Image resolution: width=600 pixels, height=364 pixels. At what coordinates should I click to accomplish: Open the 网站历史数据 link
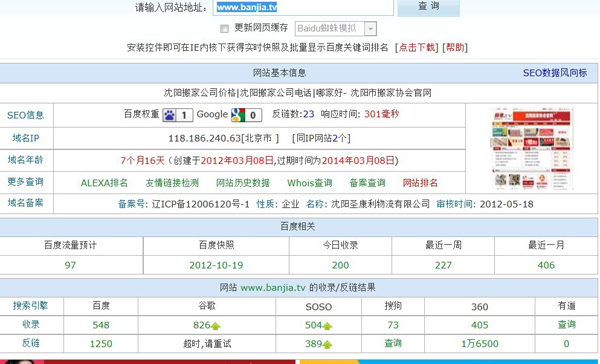click(x=243, y=183)
